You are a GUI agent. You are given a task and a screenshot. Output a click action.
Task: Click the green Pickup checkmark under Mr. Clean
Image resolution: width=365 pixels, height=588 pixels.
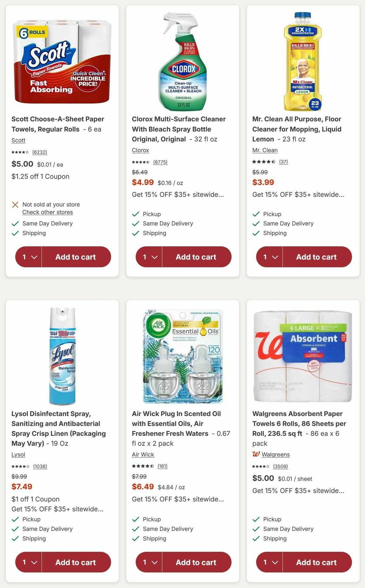(x=256, y=214)
